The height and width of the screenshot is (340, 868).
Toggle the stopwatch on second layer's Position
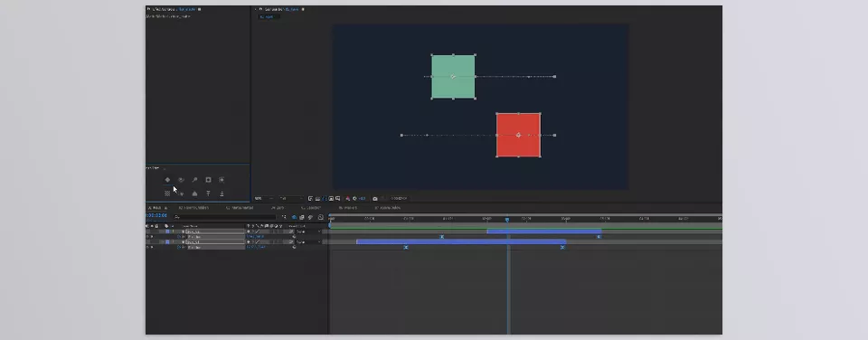coord(179,247)
